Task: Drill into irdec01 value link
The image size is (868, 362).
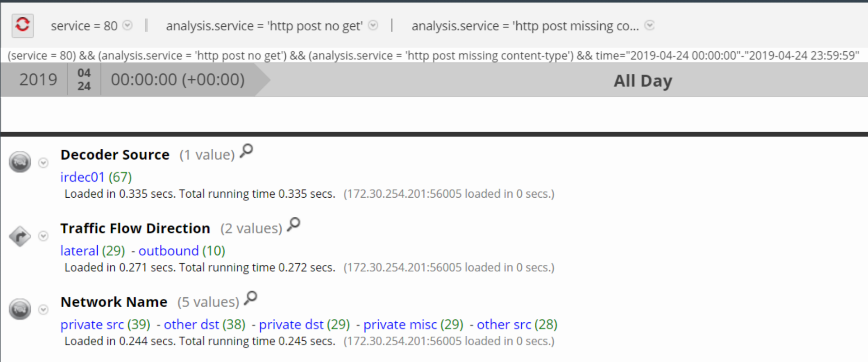Action: point(83,177)
